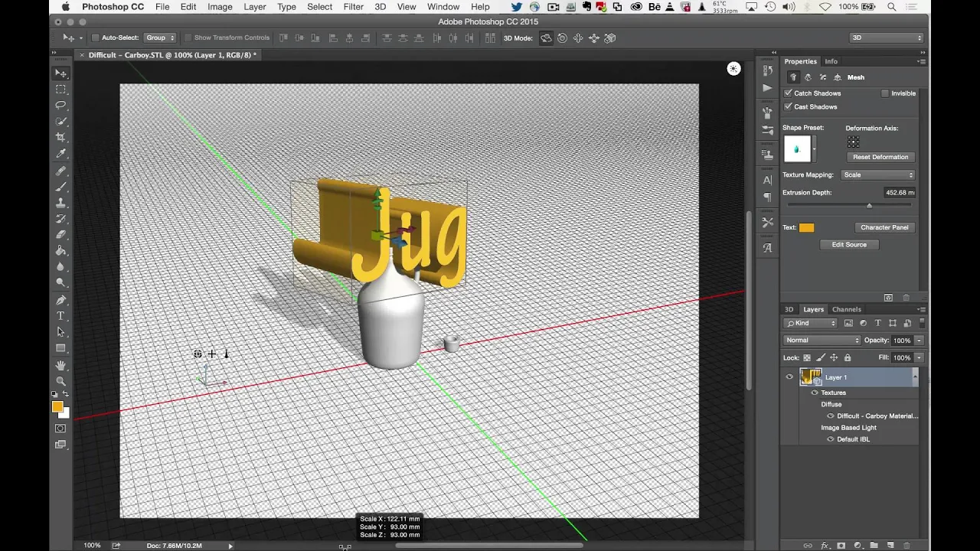Select the Rectangular Marquee tool

pos(60,90)
